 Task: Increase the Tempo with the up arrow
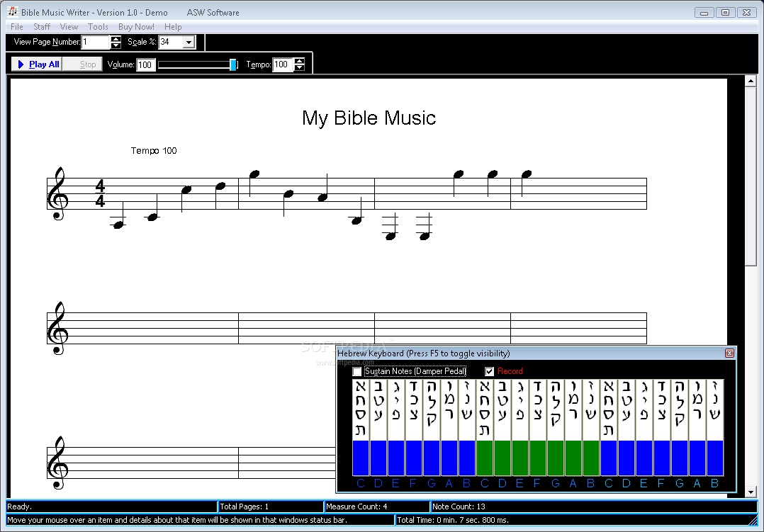coord(299,61)
